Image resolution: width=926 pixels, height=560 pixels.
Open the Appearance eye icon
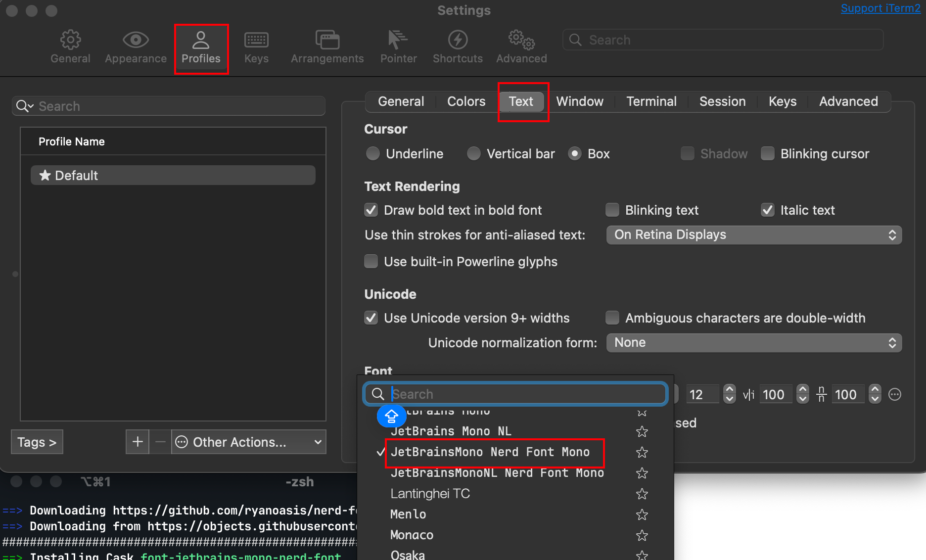click(x=136, y=40)
